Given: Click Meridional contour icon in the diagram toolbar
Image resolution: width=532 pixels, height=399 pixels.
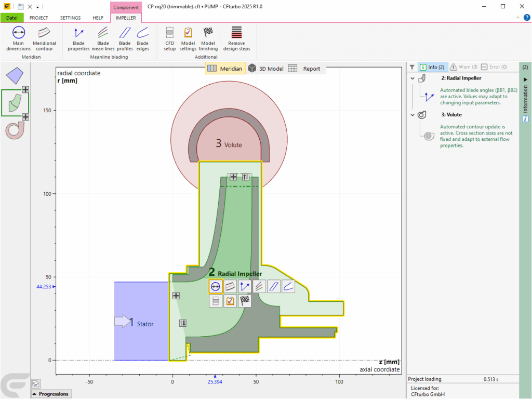Looking at the screenshot, I should tap(230, 287).
